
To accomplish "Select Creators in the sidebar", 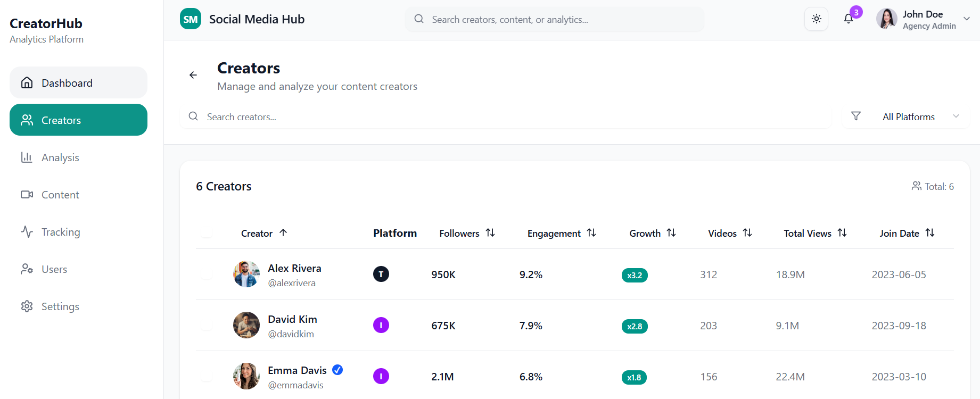I will (x=78, y=120).
